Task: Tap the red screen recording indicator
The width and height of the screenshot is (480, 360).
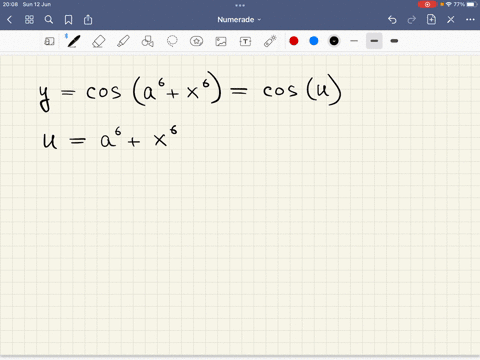Action: click(x=427, y=4)
